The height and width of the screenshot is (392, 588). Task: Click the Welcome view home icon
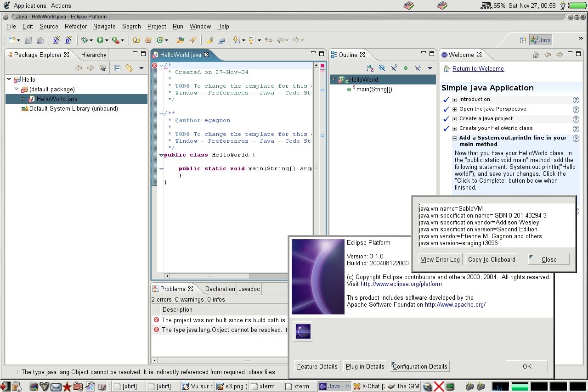536,55
